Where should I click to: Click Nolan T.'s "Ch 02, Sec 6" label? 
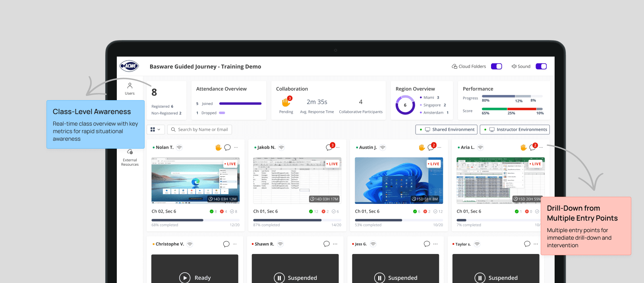[x=164, y=211]
